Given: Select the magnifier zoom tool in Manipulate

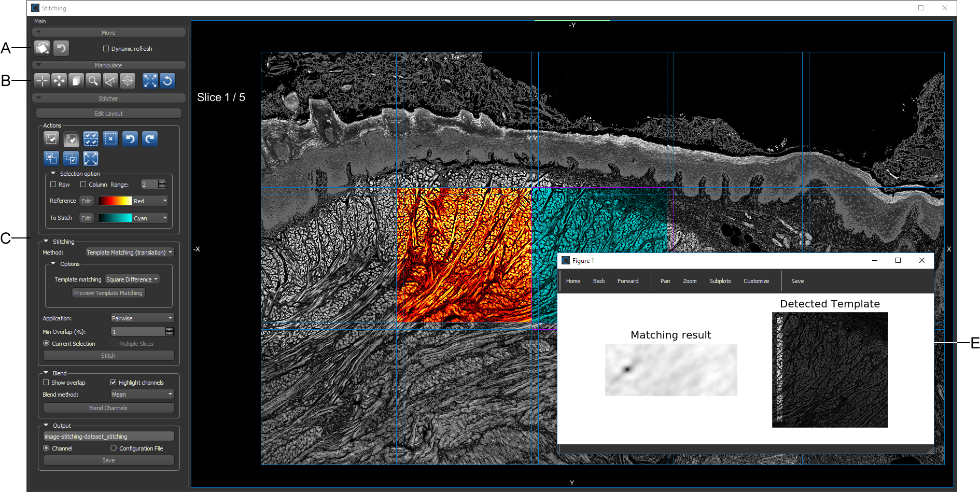Looking at the screenshot, I should pyautogui.click(x=93, y=81).
